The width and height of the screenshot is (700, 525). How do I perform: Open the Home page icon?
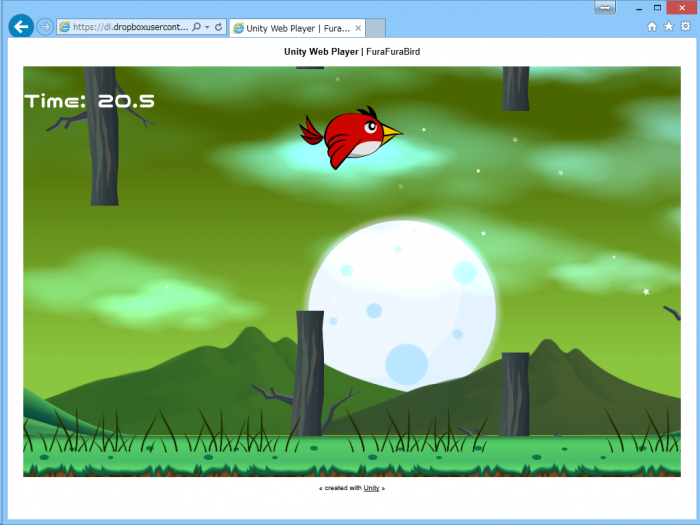coord(652,27)
